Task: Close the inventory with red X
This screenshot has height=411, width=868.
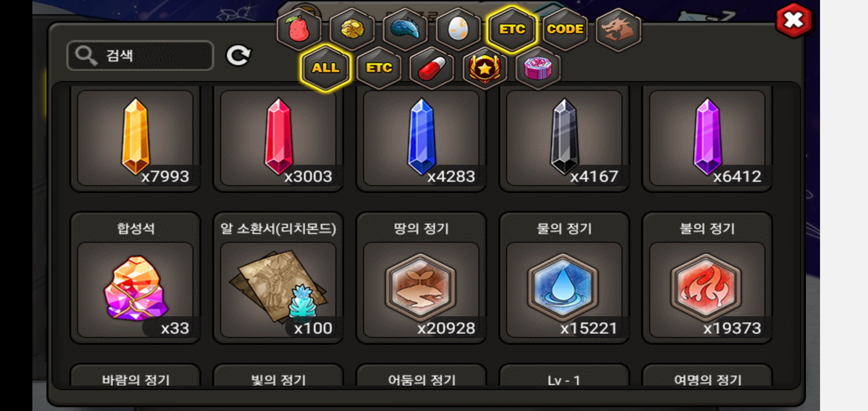Action: (794, 21)
